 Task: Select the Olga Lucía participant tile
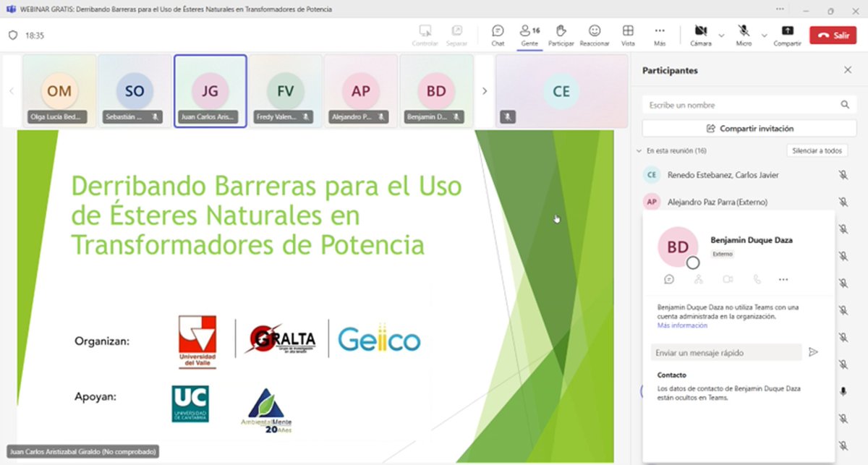(x=59, y=90)
